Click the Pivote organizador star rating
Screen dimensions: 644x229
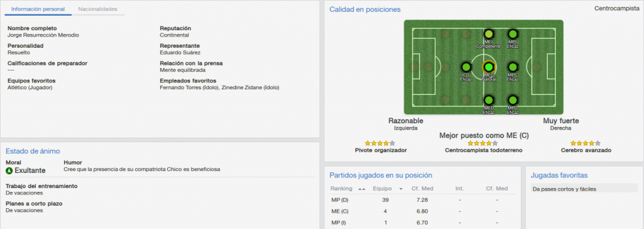(380, 143)
